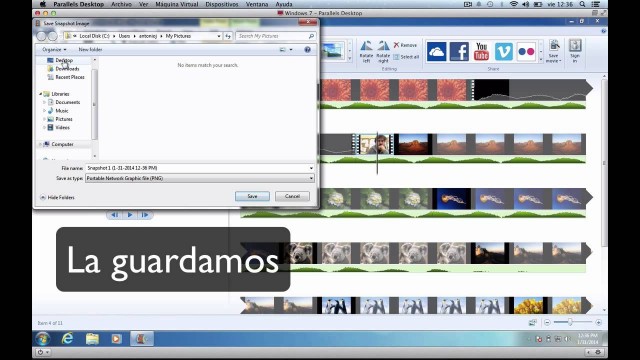Share movie to Facebook
This screenshot has height=360, width=640.
tap(459, 52)
